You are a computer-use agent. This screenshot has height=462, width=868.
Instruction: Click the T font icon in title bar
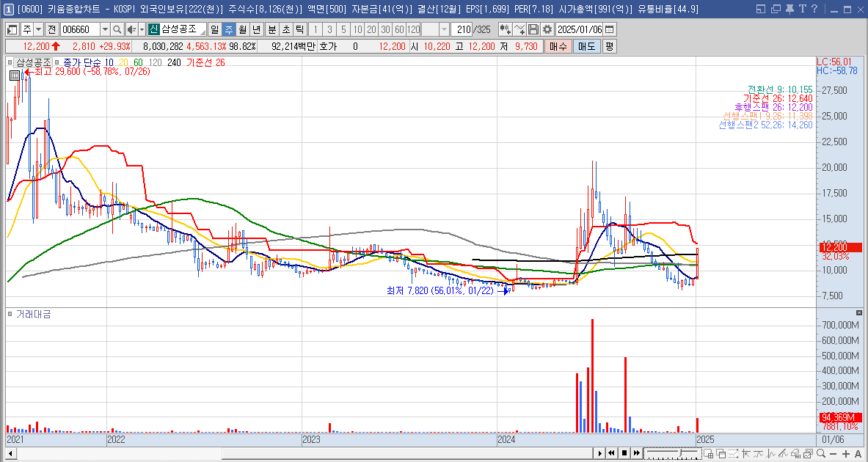point(802,9)
